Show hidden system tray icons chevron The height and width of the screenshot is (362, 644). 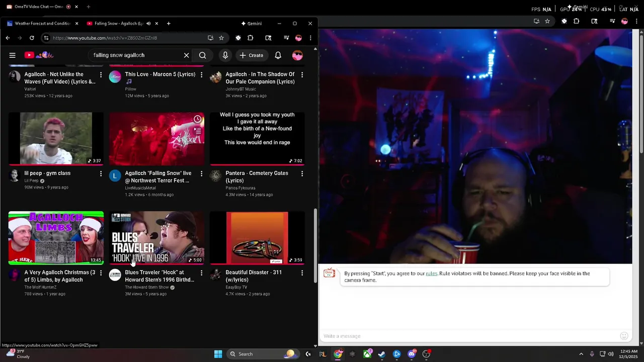581,354
